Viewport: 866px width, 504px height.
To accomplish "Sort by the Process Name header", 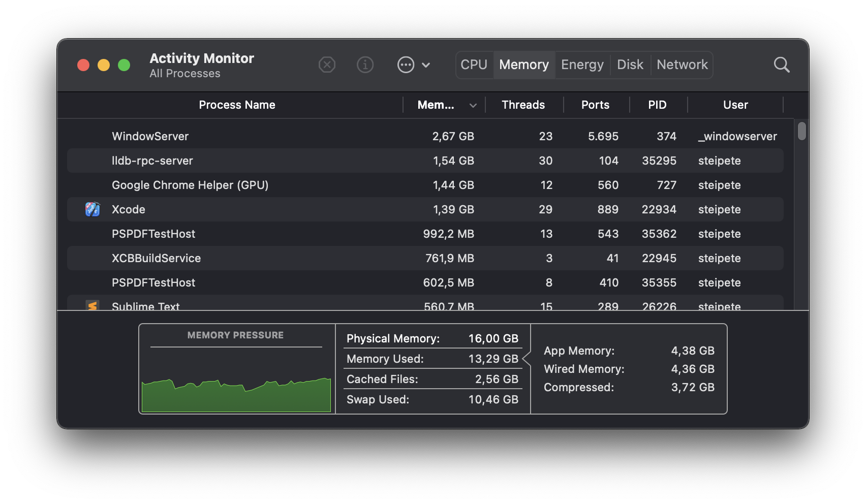I will point(237,105).
